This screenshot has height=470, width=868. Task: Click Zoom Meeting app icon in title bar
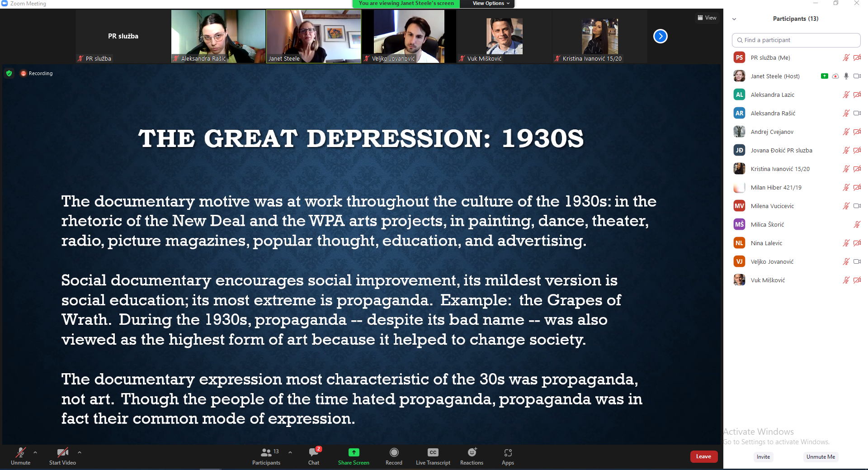[x=5, y=3]
